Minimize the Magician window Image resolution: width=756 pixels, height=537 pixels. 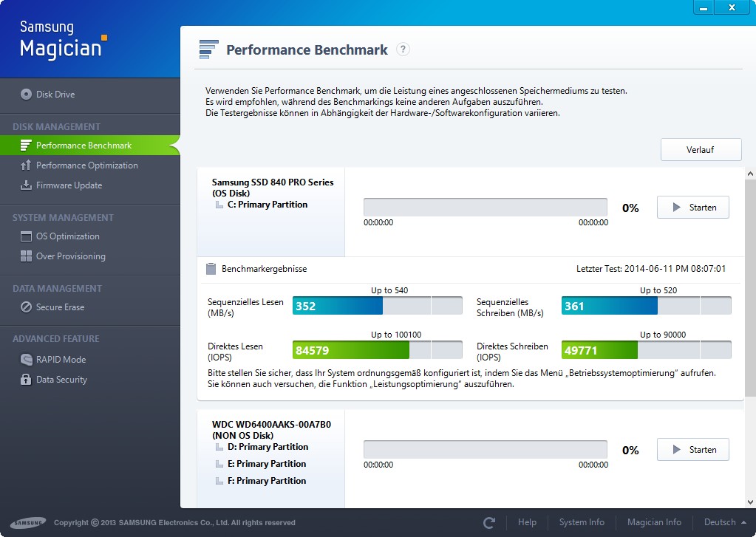(704, 7)
